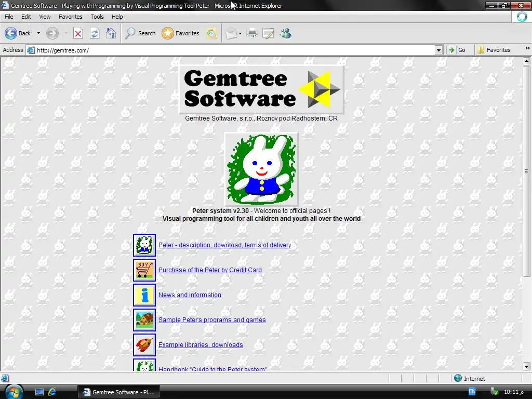Open the Search pane
The image size is (532, 399).
(140, 33)
